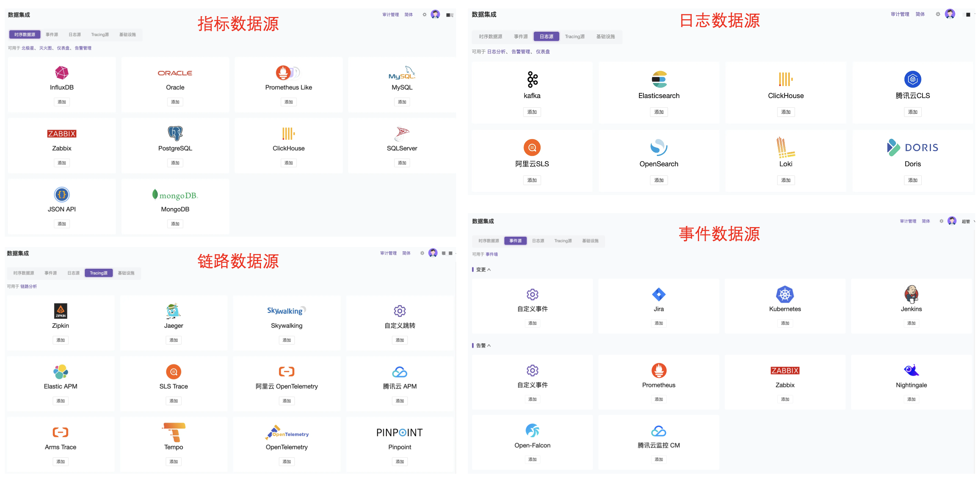Click 添加 under Zabbix in metrics panel
The height and width of the screenshot is (480, 980).
(x=62, y=163)
